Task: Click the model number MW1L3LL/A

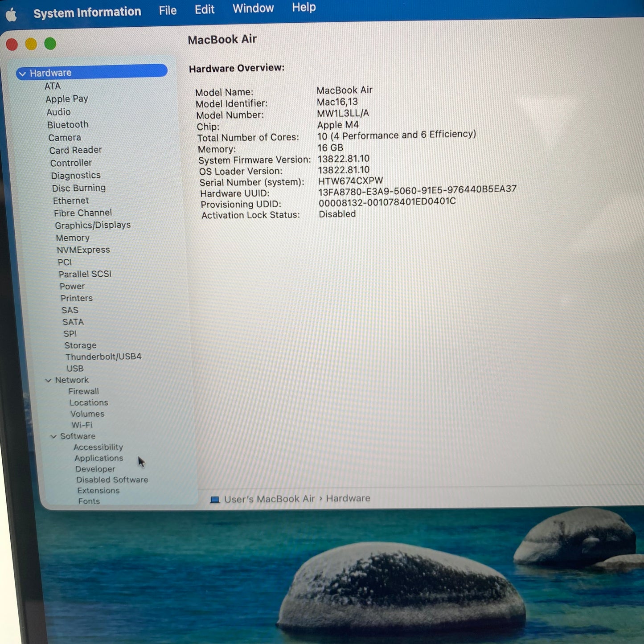Action: [343, 113]
